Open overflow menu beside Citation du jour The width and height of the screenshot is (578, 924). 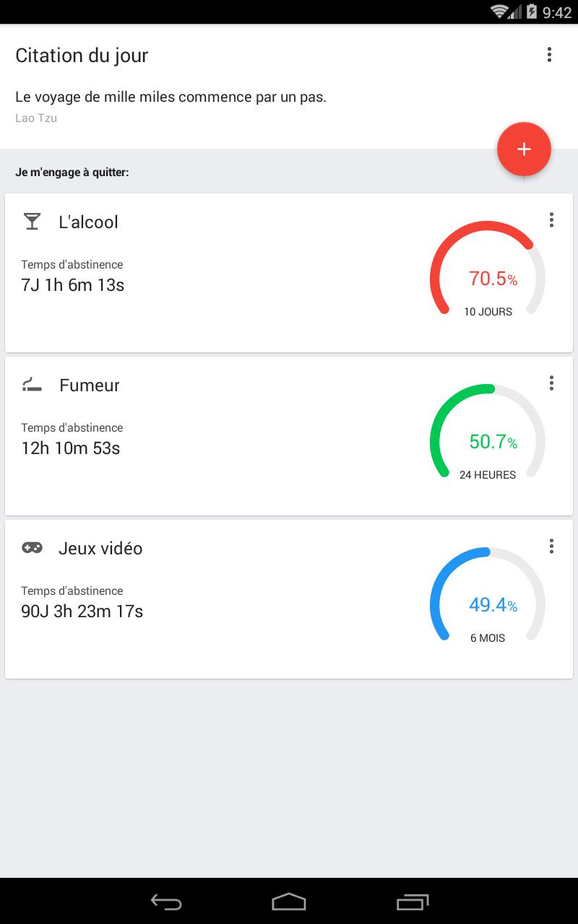550,55
